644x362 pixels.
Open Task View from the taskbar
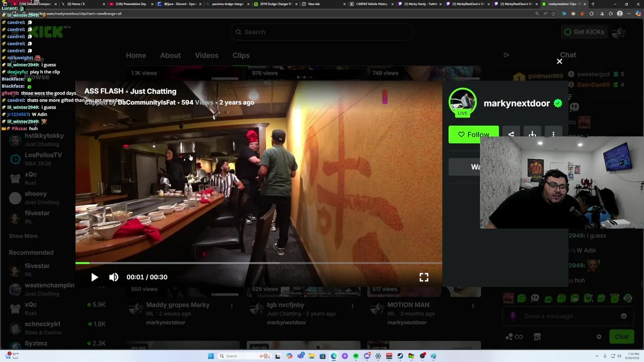pyautogui.click(x=278, y=356)
